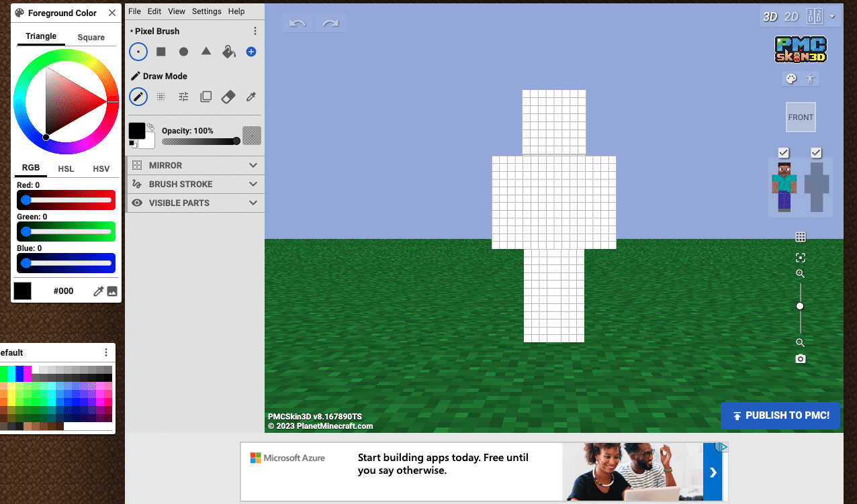Toggle the overlay layer checkbox

[816, 153]
